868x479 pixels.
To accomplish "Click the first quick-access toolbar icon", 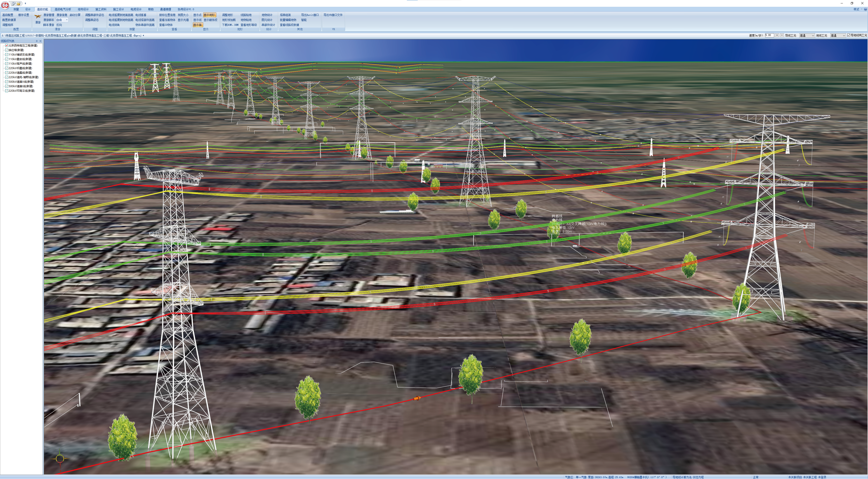I will [14, 3].
